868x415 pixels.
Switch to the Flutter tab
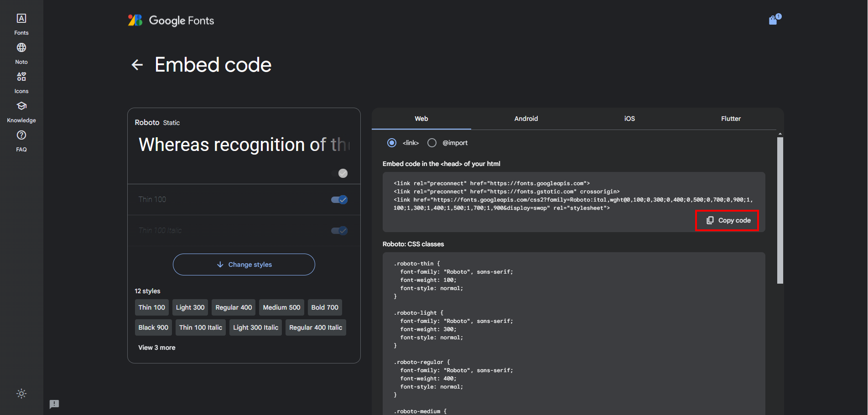pos(731,119)
